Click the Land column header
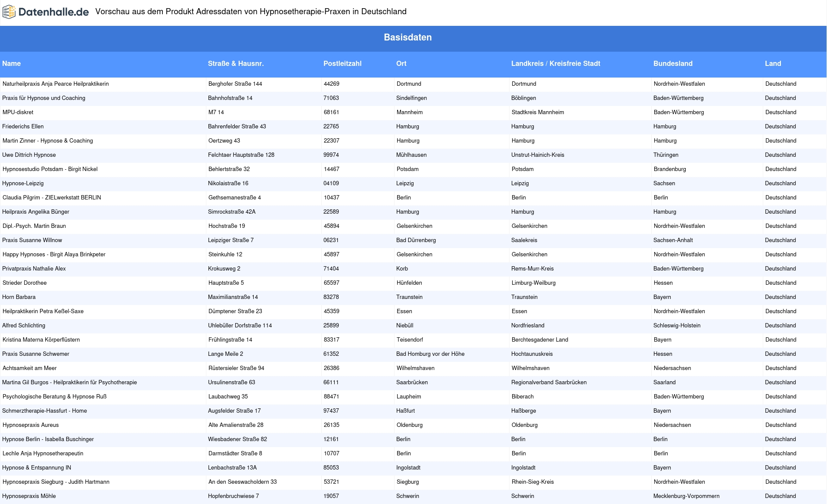 773,63
